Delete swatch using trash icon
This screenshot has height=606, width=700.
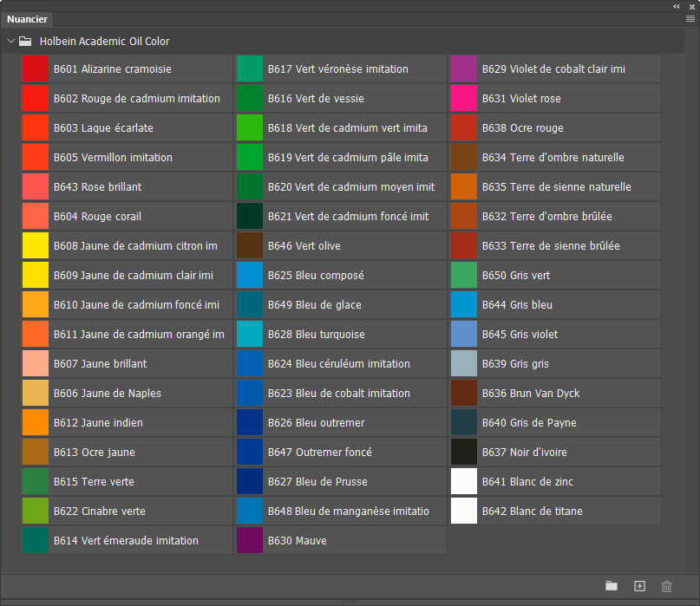tap(666, 586)
